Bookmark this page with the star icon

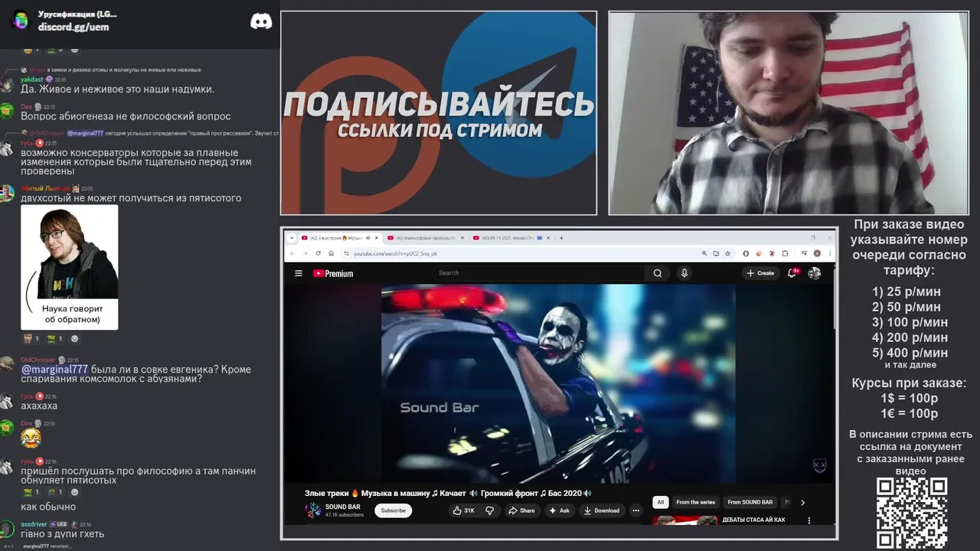728,253
